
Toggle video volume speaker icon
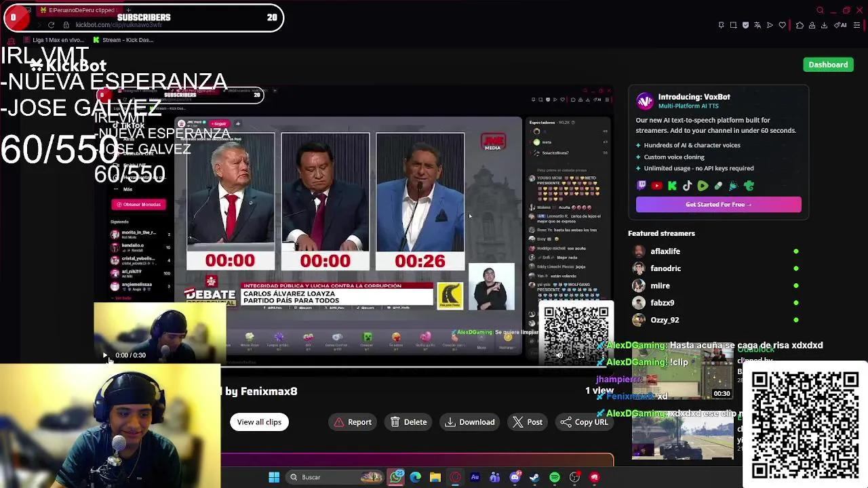(x=559, y=355)
